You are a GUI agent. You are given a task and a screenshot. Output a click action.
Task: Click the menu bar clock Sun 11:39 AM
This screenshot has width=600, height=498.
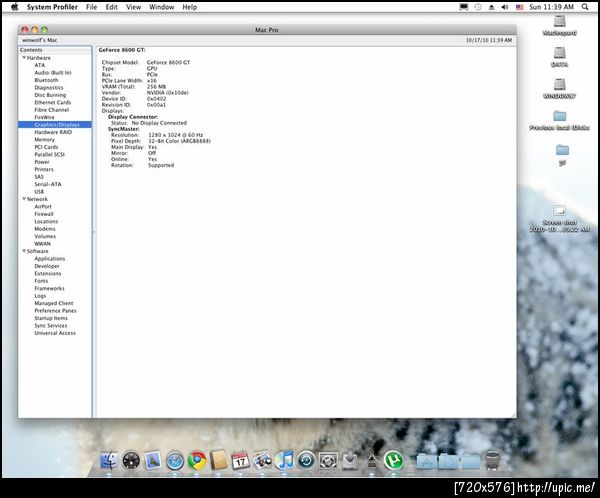(551, 7)
